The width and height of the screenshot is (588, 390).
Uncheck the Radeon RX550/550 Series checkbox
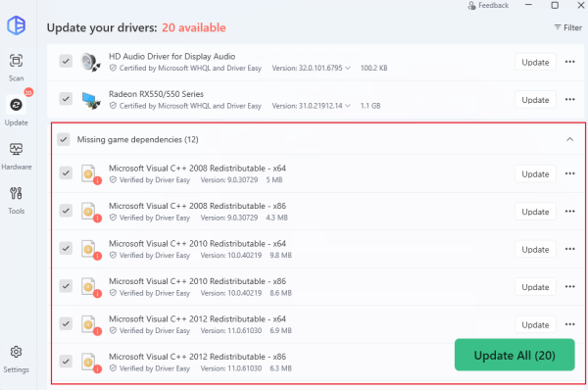point(66,99)
